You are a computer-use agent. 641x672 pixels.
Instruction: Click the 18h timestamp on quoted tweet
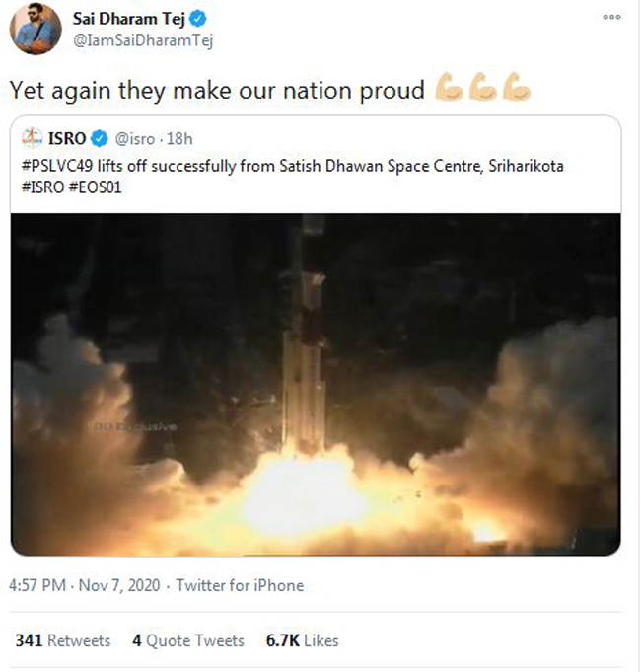click(x=178, y=138)
